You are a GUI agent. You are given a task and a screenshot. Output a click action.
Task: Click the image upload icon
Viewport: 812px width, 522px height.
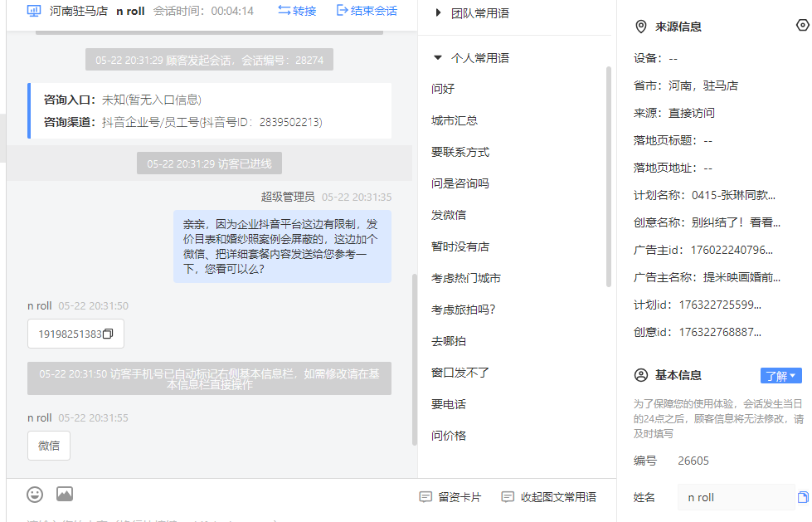click(x=65, y=494)
